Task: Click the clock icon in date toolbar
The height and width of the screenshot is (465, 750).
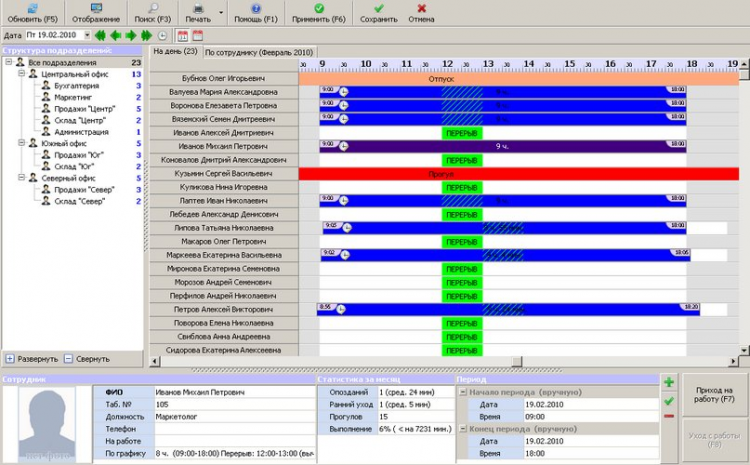Action: click(x=163, y=36)
